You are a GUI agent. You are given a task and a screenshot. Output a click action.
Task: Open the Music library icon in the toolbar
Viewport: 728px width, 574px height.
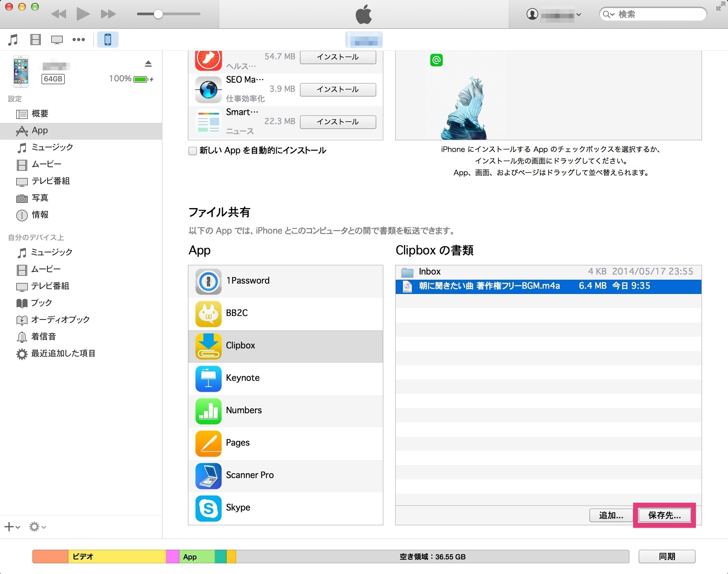tap(13, 40)
